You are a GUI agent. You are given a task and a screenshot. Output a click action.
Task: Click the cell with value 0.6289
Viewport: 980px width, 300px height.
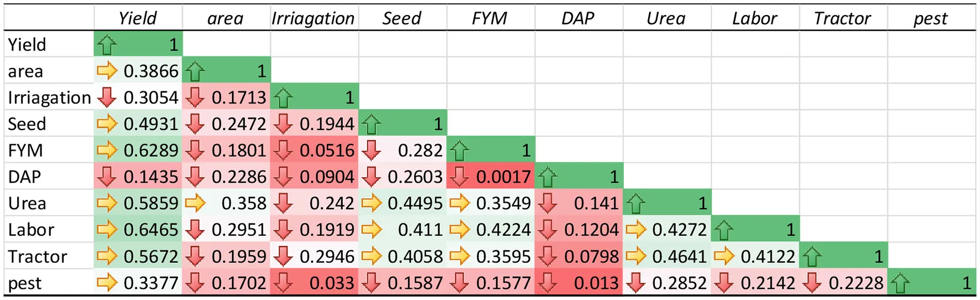coord(138,150)
